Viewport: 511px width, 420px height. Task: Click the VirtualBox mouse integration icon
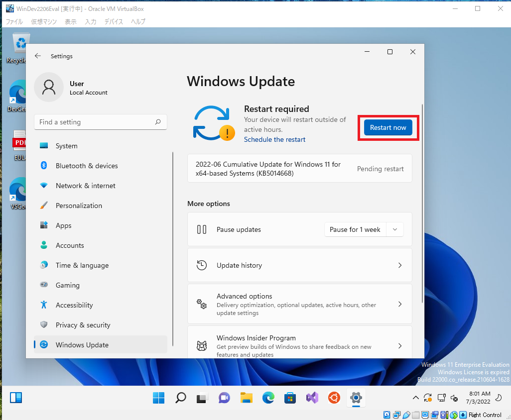(x=453, y=415)
